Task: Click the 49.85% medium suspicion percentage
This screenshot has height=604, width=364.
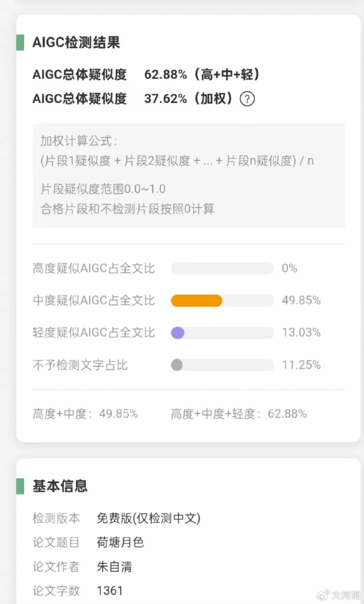Action: (x=301, y=300)
